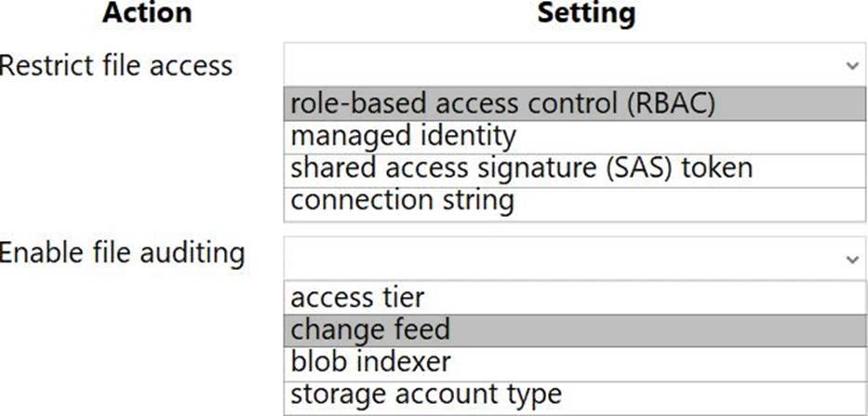
Task: Expand the Enable file auditing dropdown chevron
Action: click(x=852, y=259)
